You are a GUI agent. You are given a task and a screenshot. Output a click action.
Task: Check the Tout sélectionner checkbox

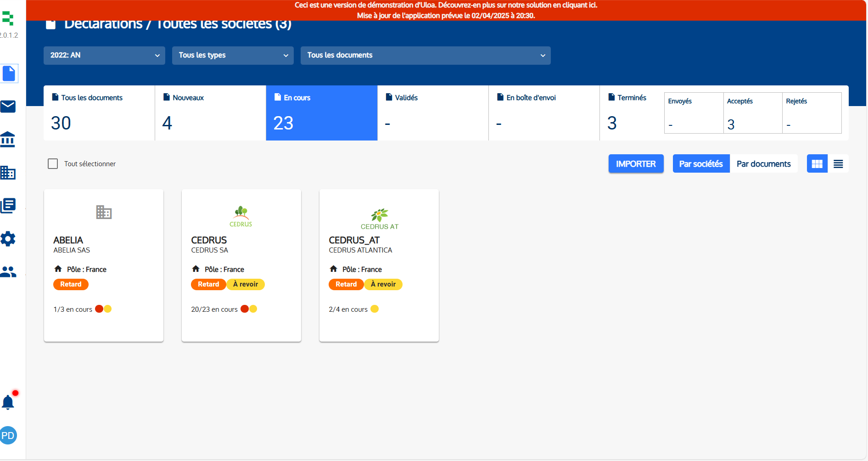[53, 164]
